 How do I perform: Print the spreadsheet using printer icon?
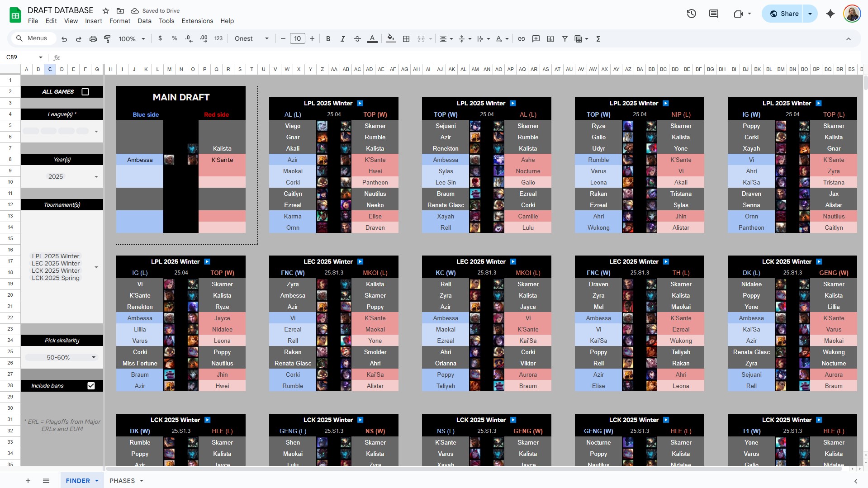point(93,39)
